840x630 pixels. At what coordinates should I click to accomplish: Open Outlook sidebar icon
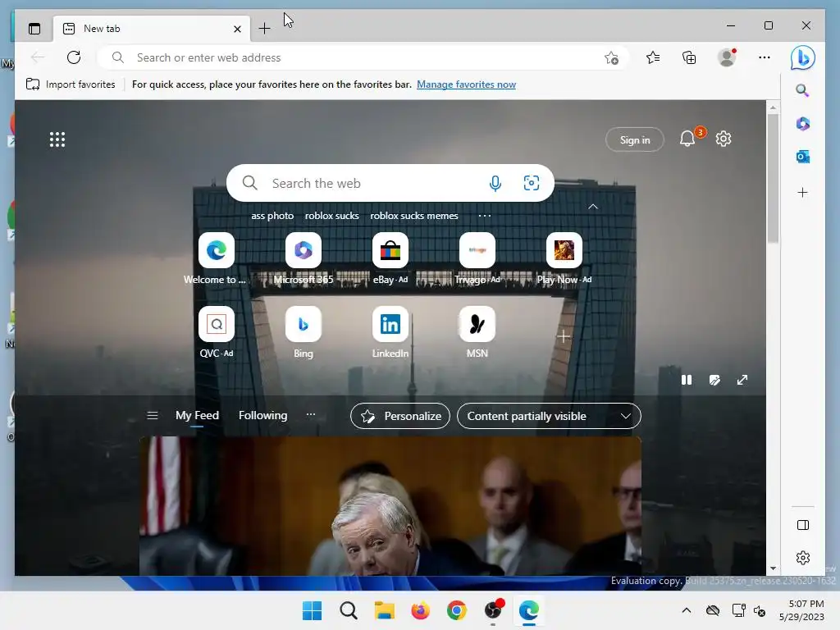(802, 157)
